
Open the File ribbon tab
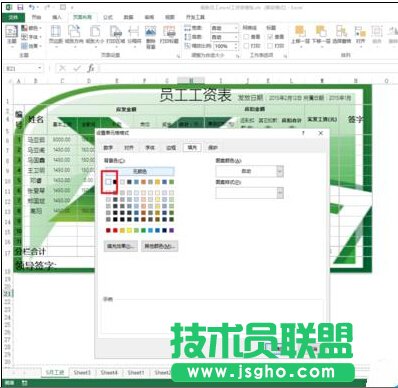click(13, 17)
